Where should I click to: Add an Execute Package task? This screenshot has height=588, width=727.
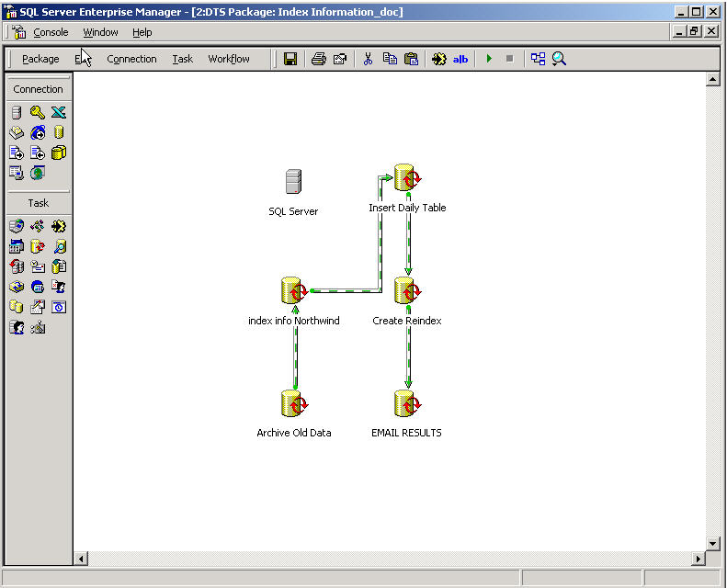[x=17, y=287]
